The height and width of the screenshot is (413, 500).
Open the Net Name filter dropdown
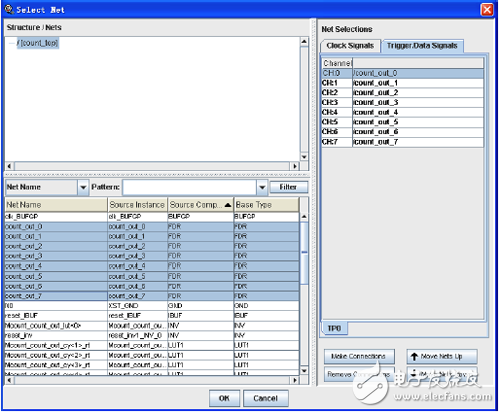[x=83, y=187]
